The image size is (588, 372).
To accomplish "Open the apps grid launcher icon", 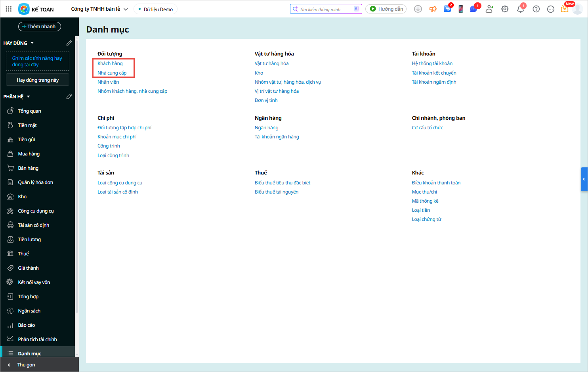I will [x=8, y=9].
